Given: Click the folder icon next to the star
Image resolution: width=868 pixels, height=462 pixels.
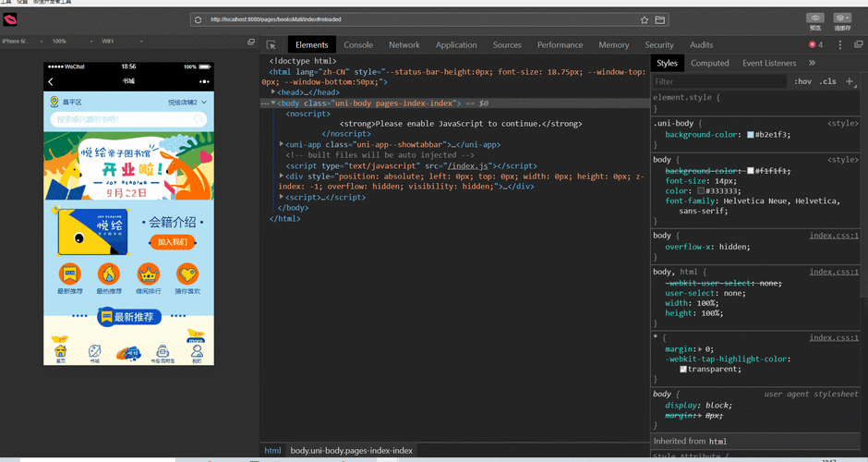Looking at the screenshot, I should click(x=660, y=19).
